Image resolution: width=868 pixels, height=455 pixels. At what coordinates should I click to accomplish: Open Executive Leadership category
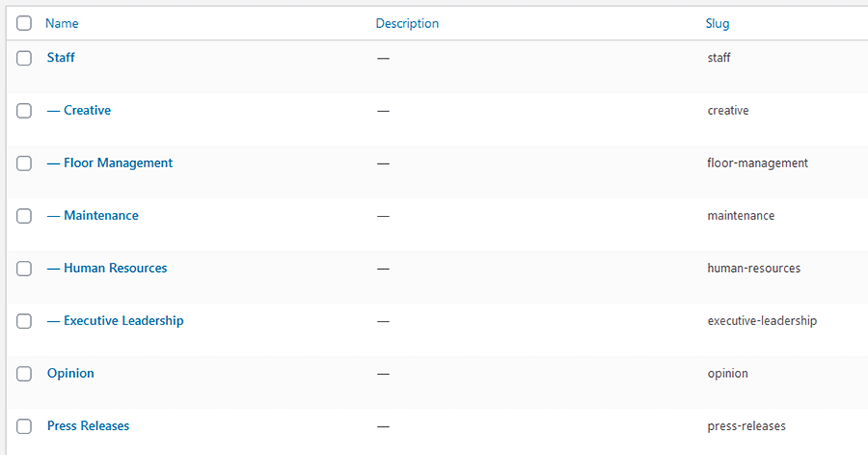coord(123,321)
